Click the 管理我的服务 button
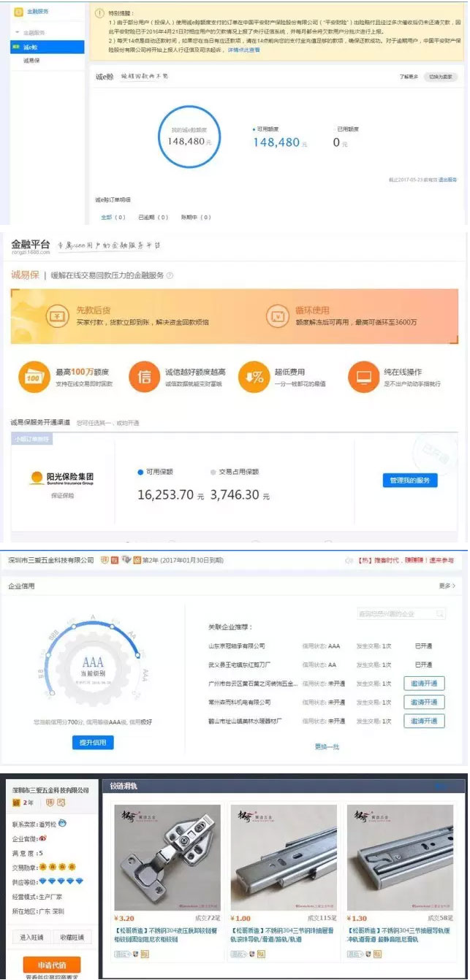Screen dimensions: 470x980 point(409,480)
